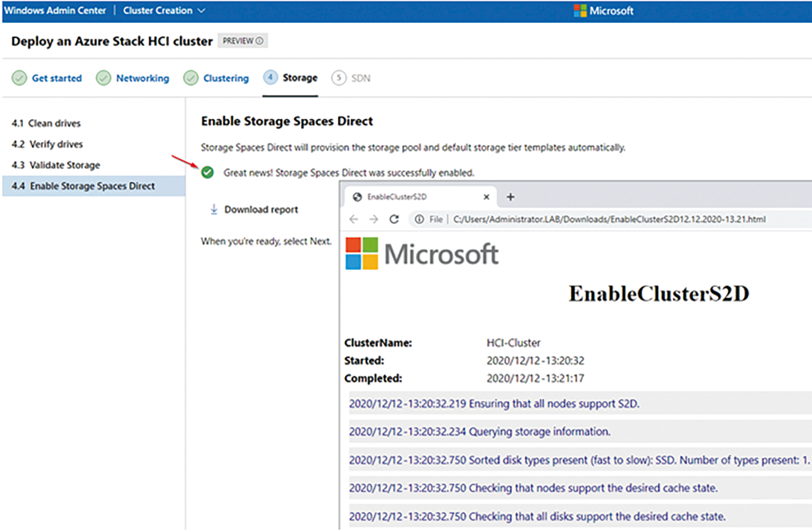Click log line 'Querying storage information'

click(580, 432)
